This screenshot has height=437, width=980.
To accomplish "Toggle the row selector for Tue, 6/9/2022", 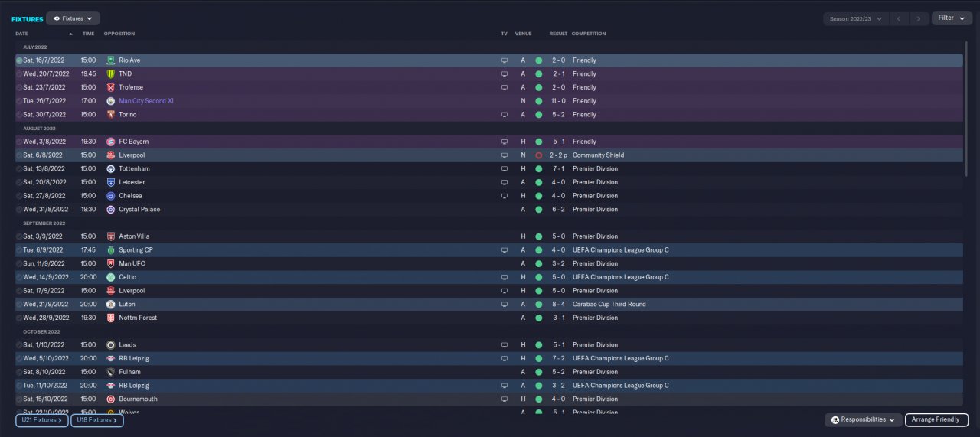I will (x=19, y=250).
